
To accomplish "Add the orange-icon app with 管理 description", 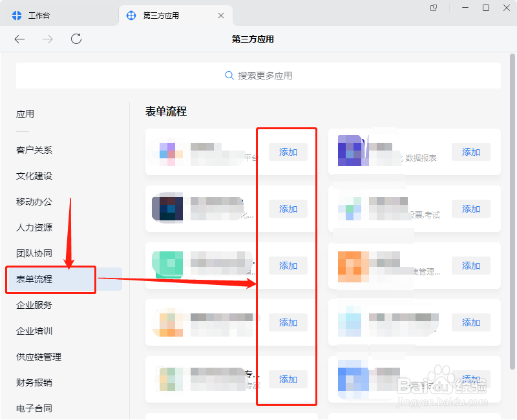I will pos(471,266).
